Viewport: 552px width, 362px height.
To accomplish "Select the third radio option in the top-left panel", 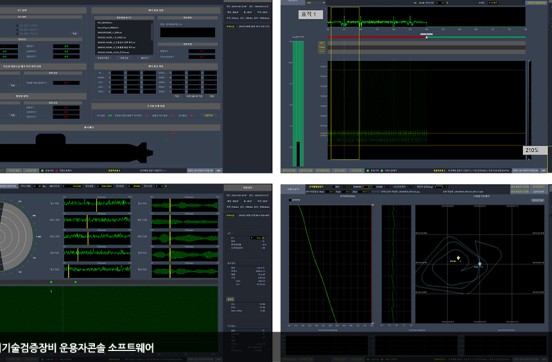I will (18, 34).
